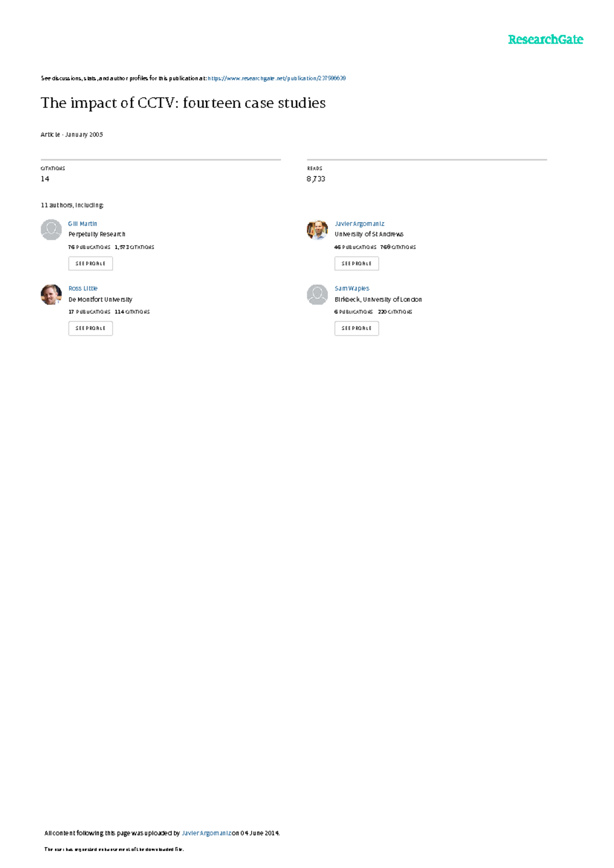This screenshot has width=614, height=868.
Task: Click the reads count 8,733
Action: coord(316,179)
